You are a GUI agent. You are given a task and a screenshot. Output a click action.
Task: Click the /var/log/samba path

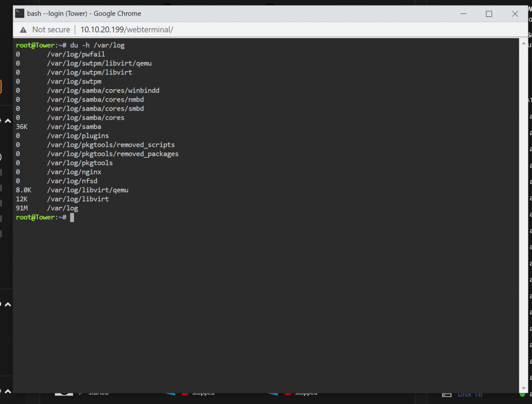tap(74, 127)
